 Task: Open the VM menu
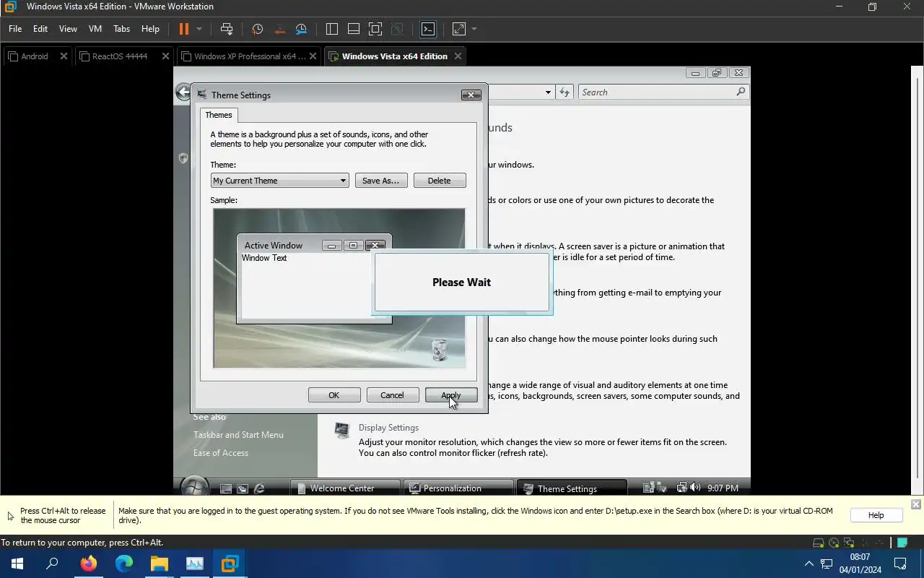(95, 29)
